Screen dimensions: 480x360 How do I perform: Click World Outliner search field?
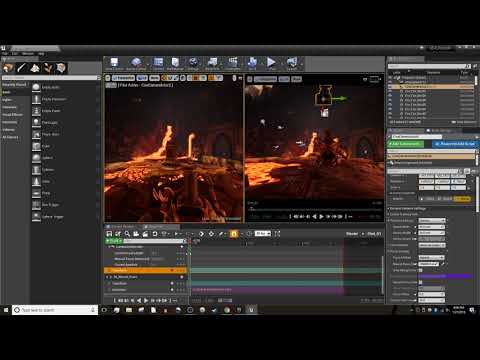[x=429, y=66]
